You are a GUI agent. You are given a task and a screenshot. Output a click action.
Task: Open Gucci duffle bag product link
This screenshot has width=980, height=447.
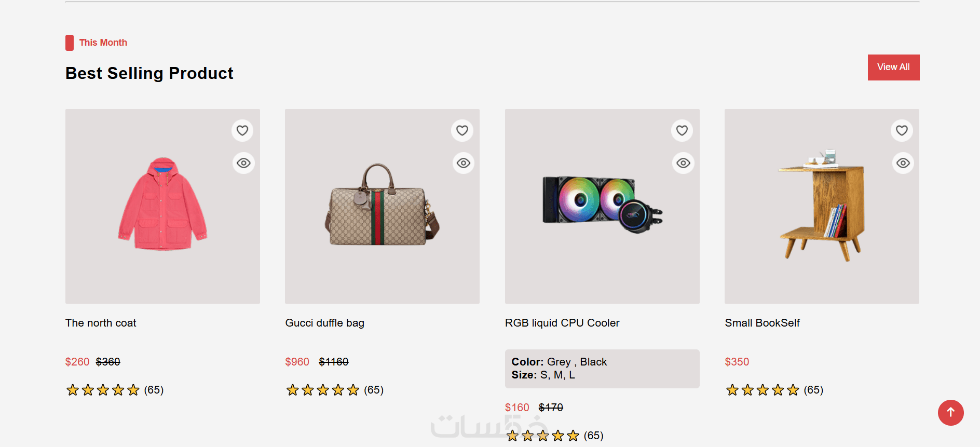pyautogui.click(x=324, y=323)
